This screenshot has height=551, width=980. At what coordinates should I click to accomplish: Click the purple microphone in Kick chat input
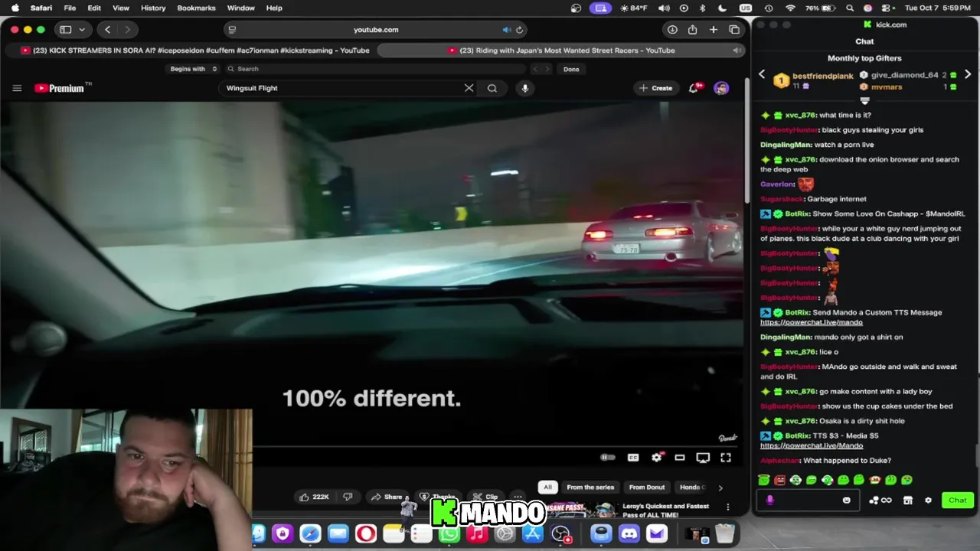(x=770, y=500)
